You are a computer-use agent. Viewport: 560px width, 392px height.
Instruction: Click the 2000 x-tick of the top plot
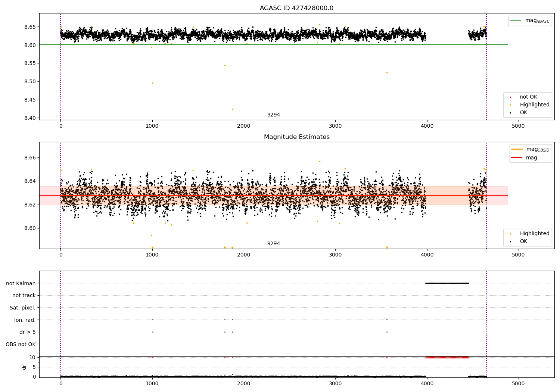244,126
